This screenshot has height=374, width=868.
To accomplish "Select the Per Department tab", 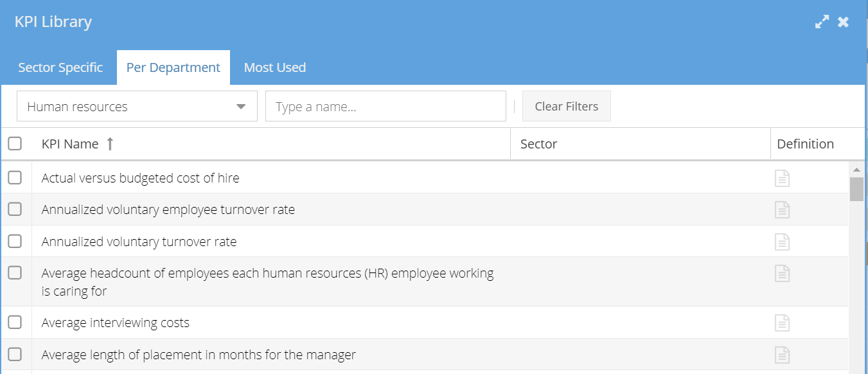I will 173,67.
